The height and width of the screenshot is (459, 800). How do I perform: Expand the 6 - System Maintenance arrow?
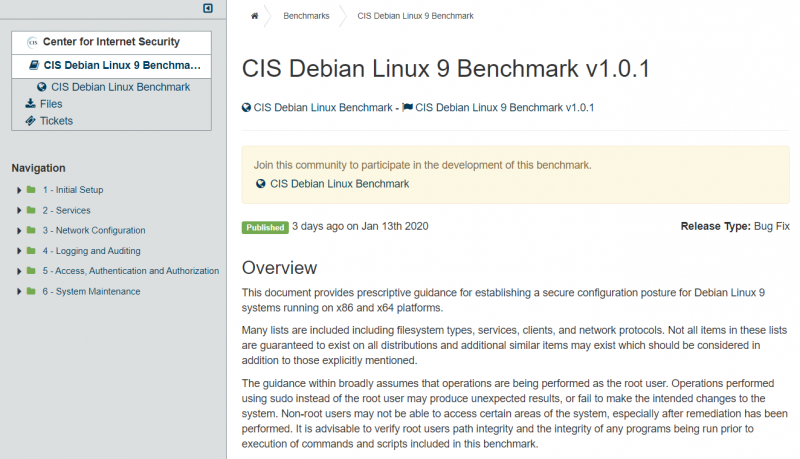[x=18, y=292]
